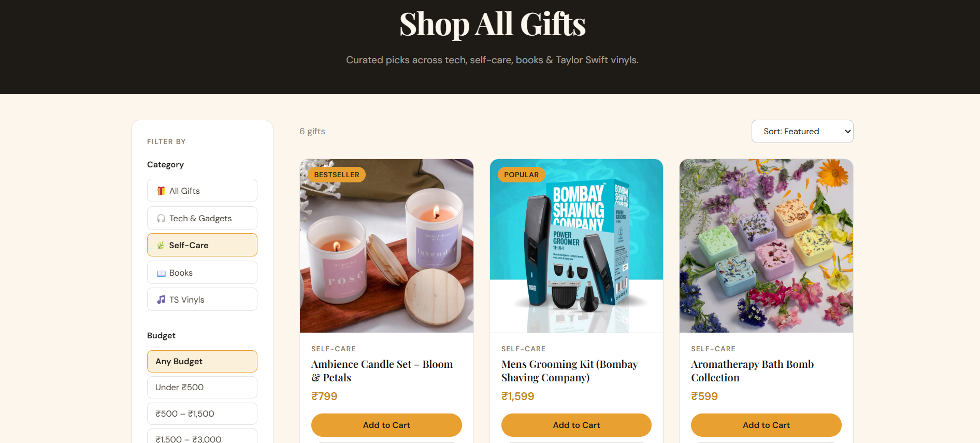Click the BESTSELLER badge on candle set
Viewport: 980px width, 443px height.
(337, 175)
